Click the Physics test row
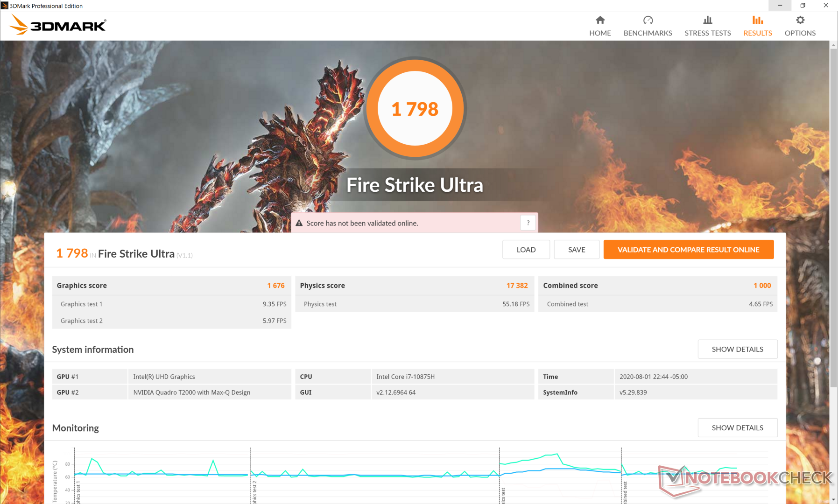Viewport: 838px width, 504px height. (x=415, y=304)
